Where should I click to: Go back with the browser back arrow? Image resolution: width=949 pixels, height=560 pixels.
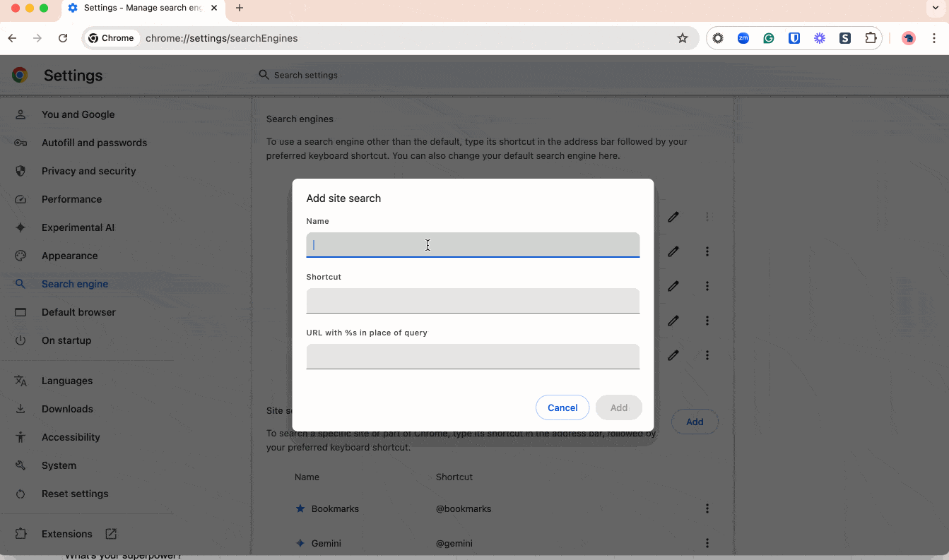12,38
